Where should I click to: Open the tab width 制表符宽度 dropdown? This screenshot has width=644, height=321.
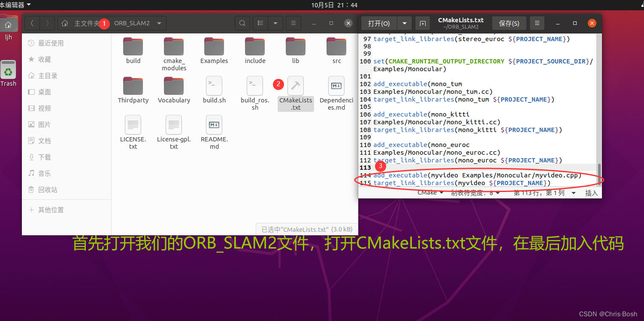475,193
